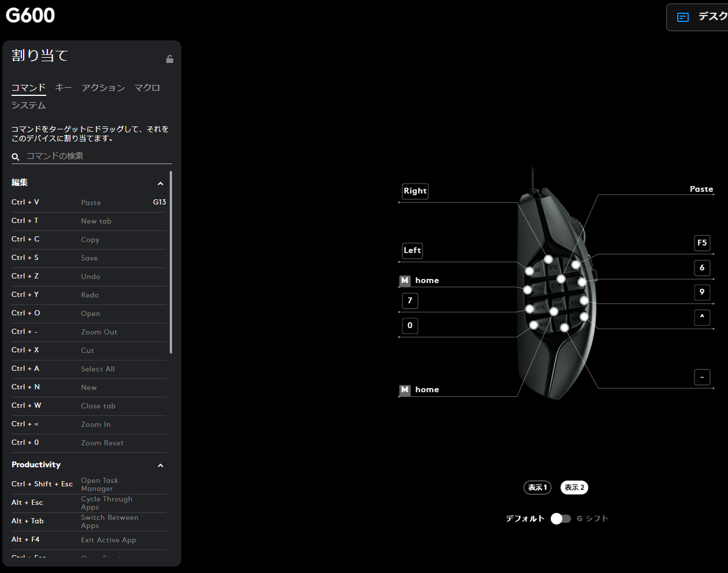Select the F5 key assignment badge
This screenshot has height=573, width=728.
click(x=702, y=243)
